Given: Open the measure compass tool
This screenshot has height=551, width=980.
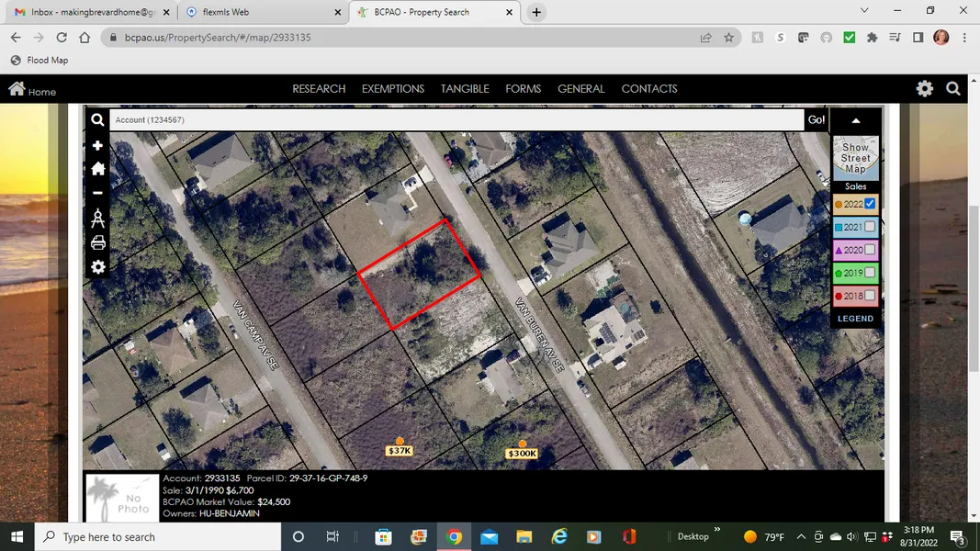Looking at the screenshot, I should (x=97, y=219).
